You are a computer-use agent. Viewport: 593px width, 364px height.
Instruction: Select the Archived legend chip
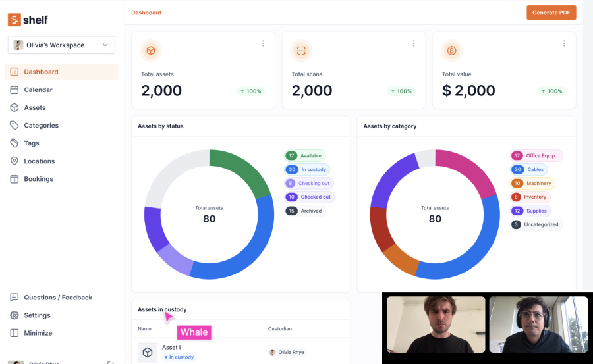pyautogui.click(x=305, y=211)
